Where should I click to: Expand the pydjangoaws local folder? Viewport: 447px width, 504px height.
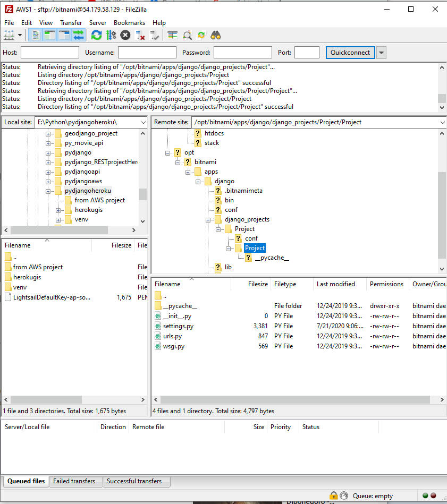pyautogui.click(x=48, y=182)
